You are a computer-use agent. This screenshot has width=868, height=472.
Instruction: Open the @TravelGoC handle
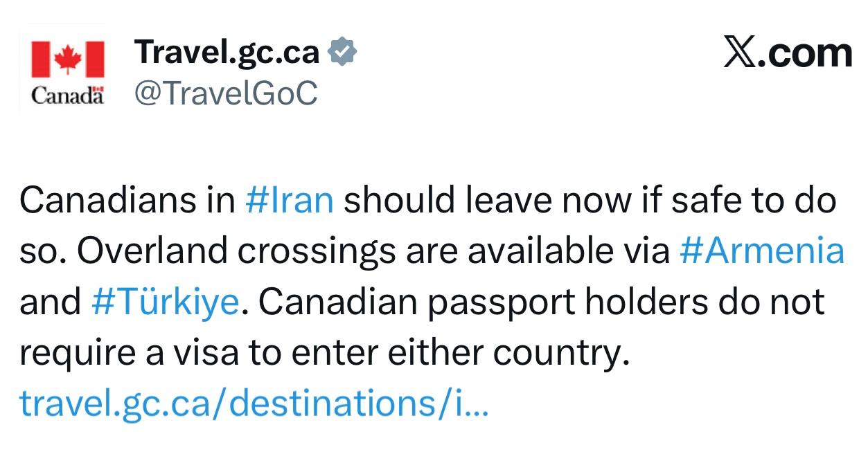(225, 93)
